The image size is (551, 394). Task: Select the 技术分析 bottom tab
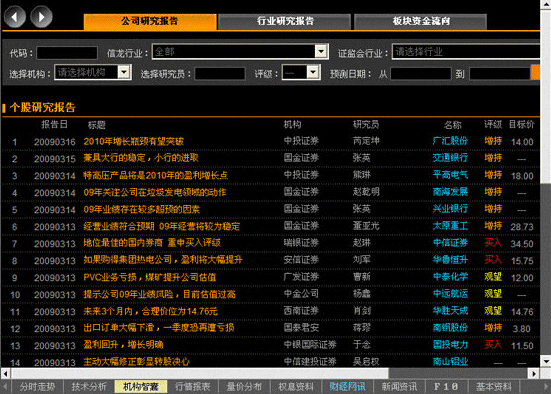click(89, 387)
